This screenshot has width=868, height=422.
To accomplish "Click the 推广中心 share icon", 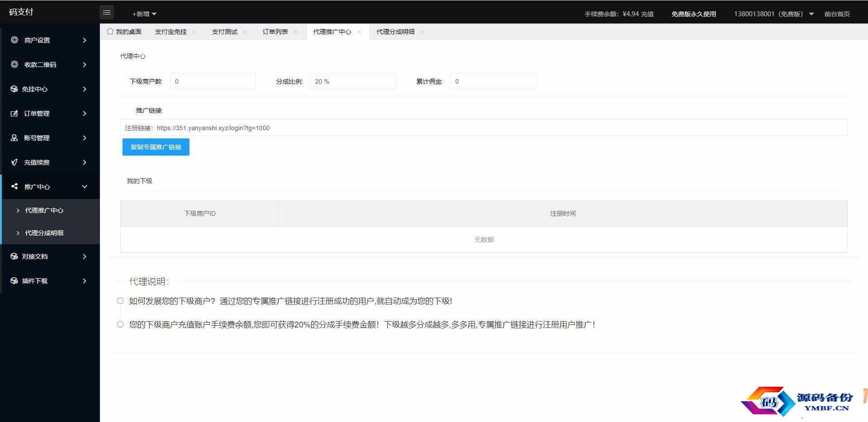I will [x=14, y=186].
